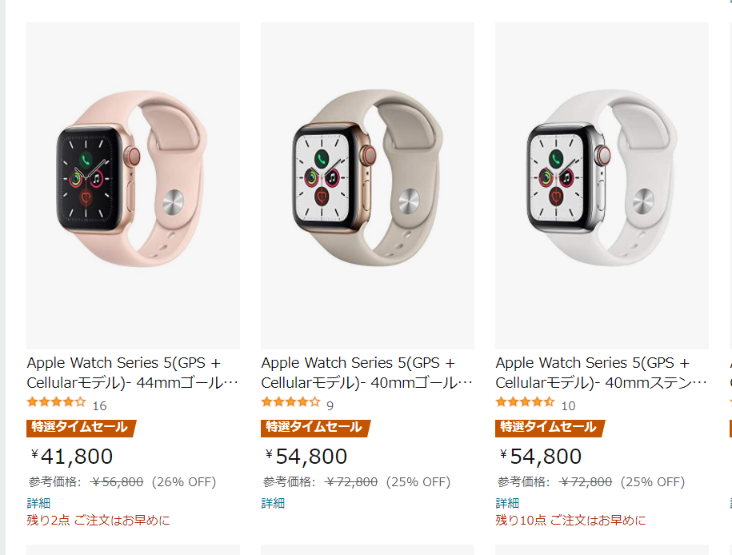Open the 9 reviews count link
The width and height of the screenshot is (732, 555).
click(330, 406)
